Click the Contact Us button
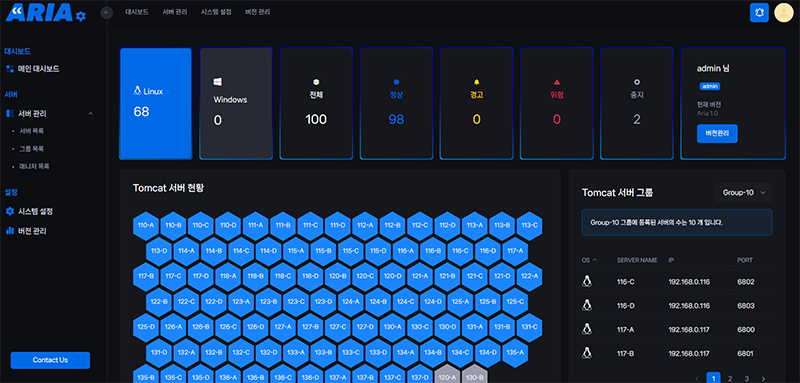The image size is (800, 383). pyautogui.click(x=50, y=360)
